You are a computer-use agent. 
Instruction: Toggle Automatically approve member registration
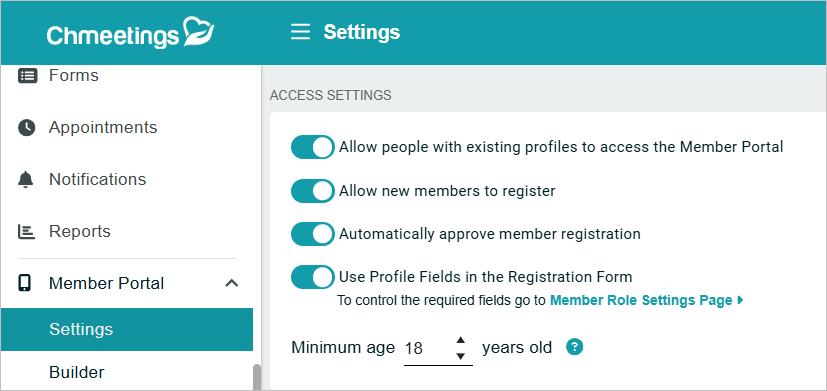pos(312,234)
